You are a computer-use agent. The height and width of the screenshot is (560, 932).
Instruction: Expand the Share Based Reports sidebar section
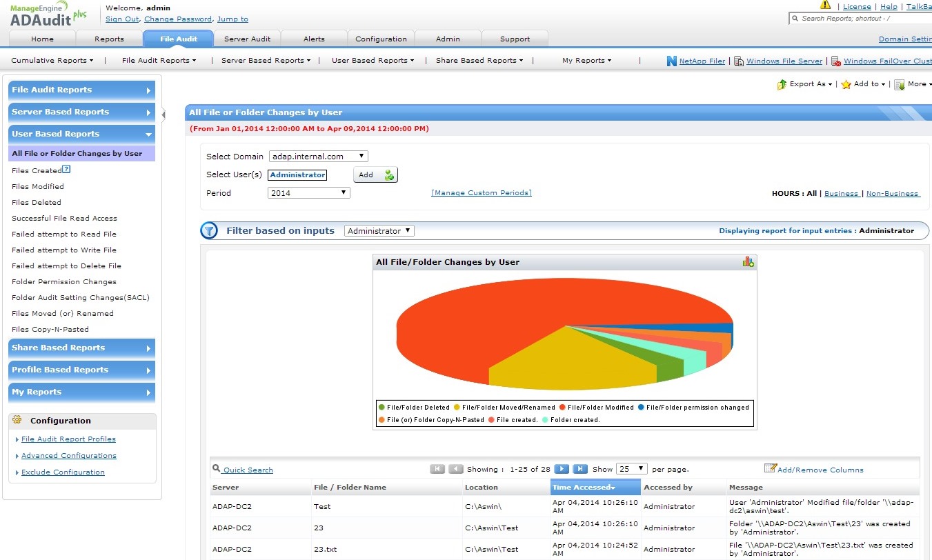pyautogui.click(x=81, y=348)
